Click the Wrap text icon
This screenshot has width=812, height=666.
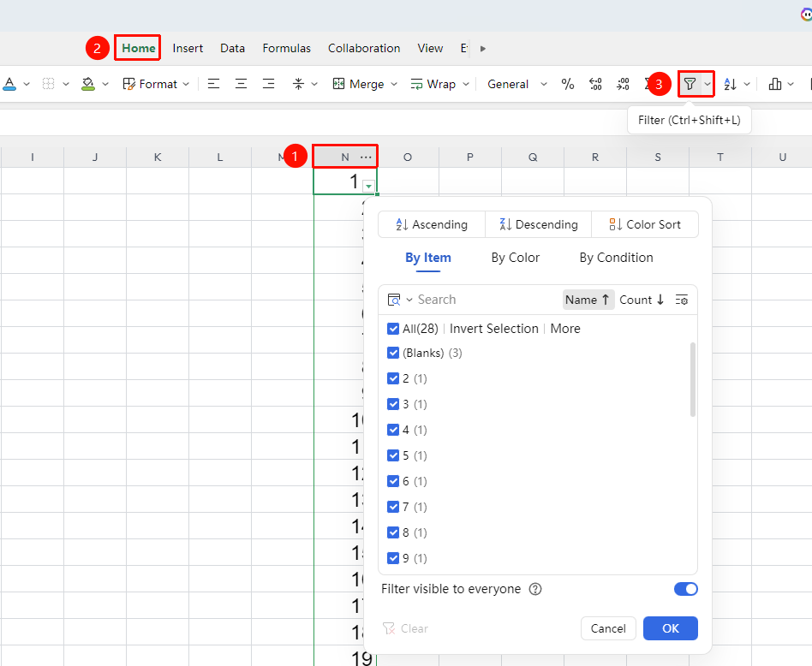coord(416,84)
